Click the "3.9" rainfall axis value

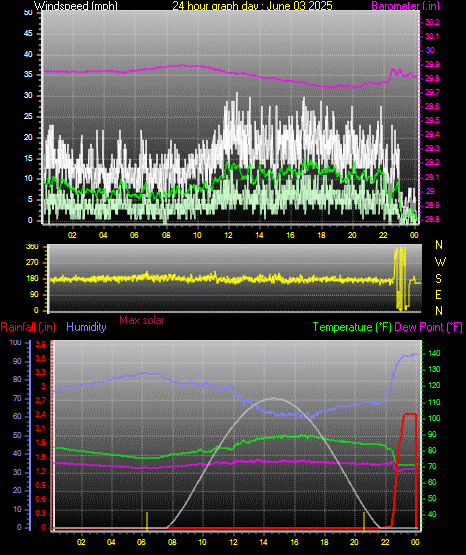point(41,344)
